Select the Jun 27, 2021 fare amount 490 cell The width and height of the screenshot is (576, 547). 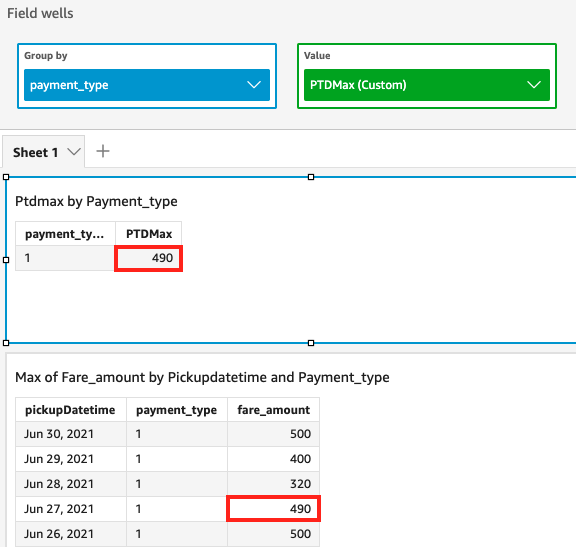pos(273,509)
